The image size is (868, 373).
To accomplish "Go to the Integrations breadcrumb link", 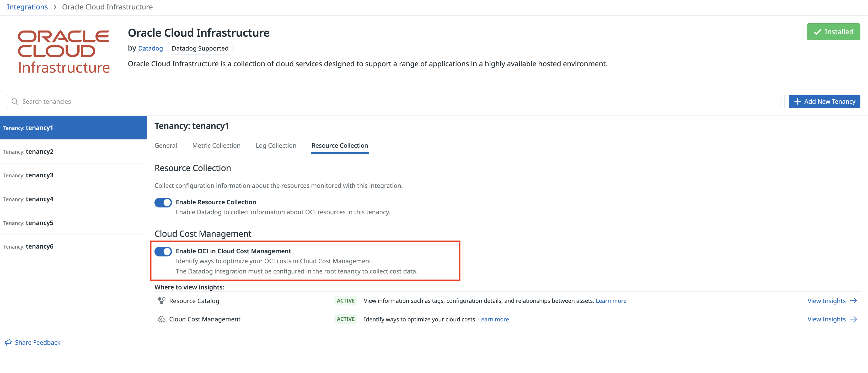I will coord(27,7).
